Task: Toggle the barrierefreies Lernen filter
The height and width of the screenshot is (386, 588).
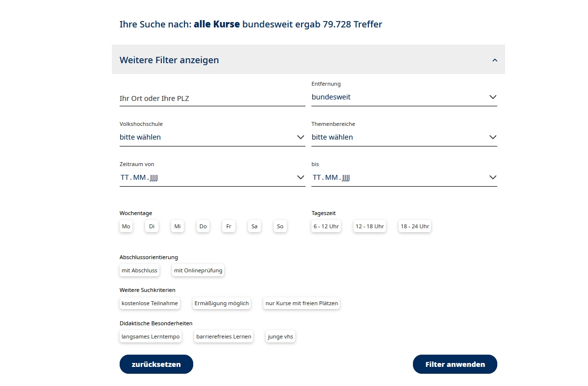Action: coord(224,337)
